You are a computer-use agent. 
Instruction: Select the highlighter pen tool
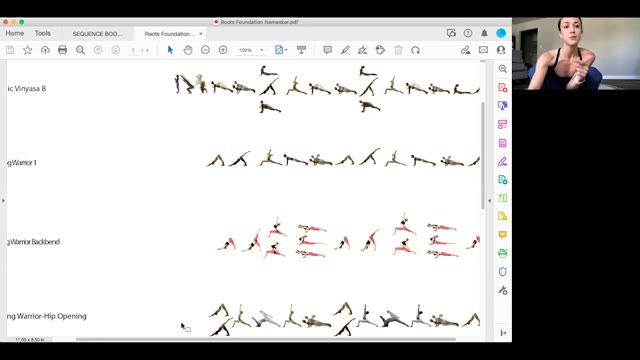(x=345, y=50)
